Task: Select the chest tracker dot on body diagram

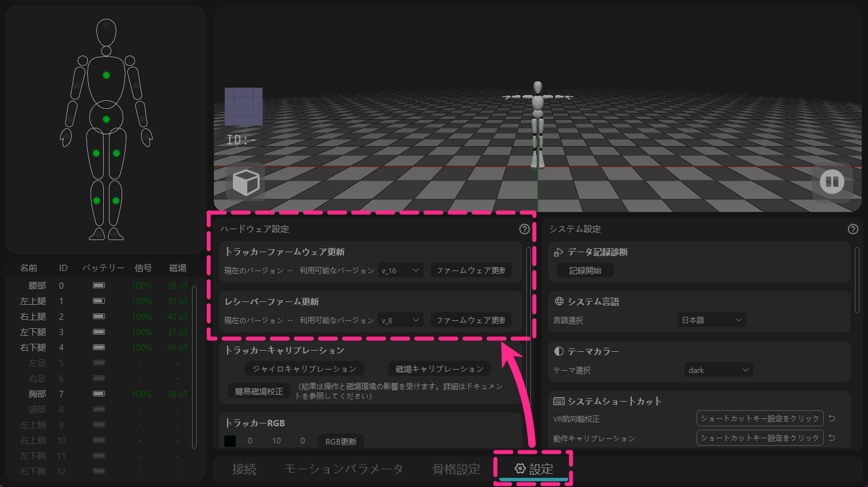Action: [x=106, y=75]
